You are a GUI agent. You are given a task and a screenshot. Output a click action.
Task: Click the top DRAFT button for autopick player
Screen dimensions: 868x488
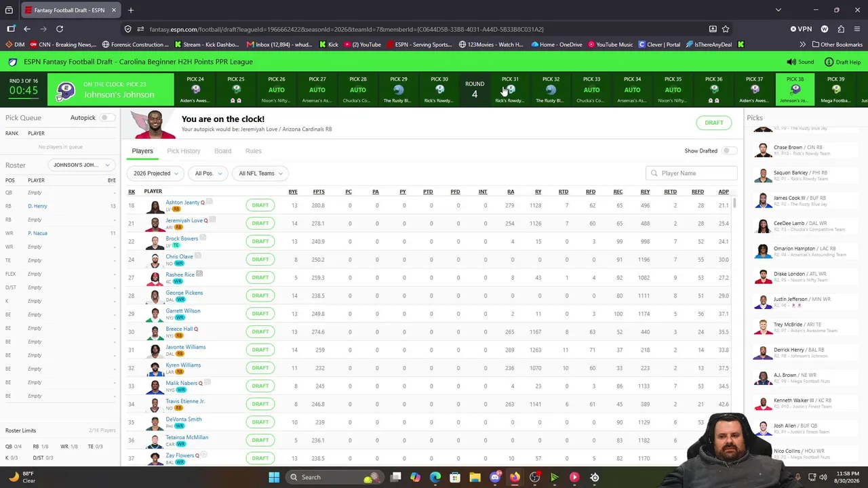click(714, 123)
